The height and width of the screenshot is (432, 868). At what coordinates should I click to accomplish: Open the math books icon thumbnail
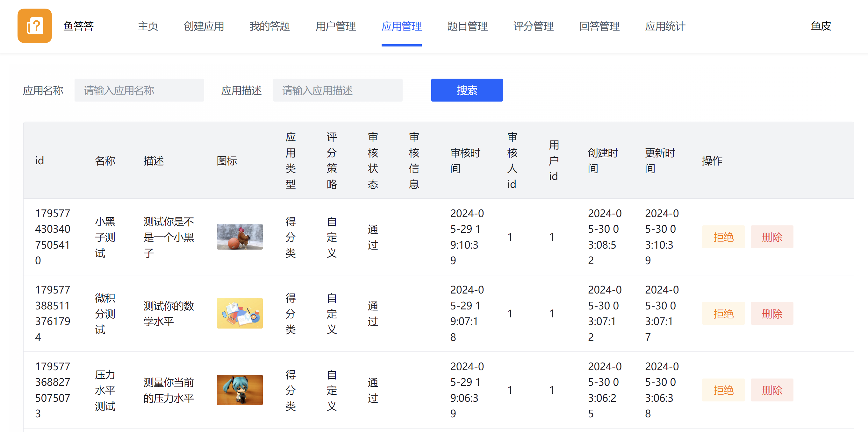tap(240, 313)
